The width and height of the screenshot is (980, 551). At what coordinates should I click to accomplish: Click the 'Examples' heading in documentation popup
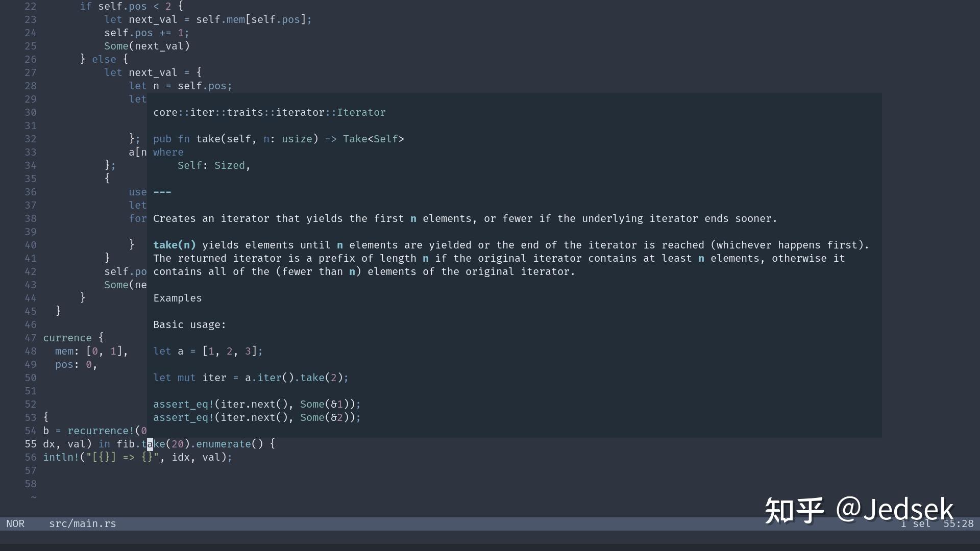178,298
